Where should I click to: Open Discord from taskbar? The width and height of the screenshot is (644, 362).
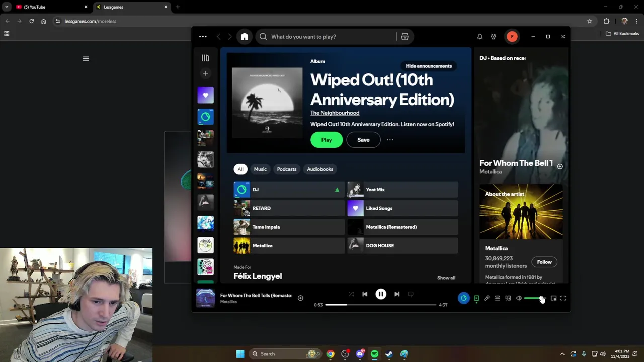coord(360,354)
